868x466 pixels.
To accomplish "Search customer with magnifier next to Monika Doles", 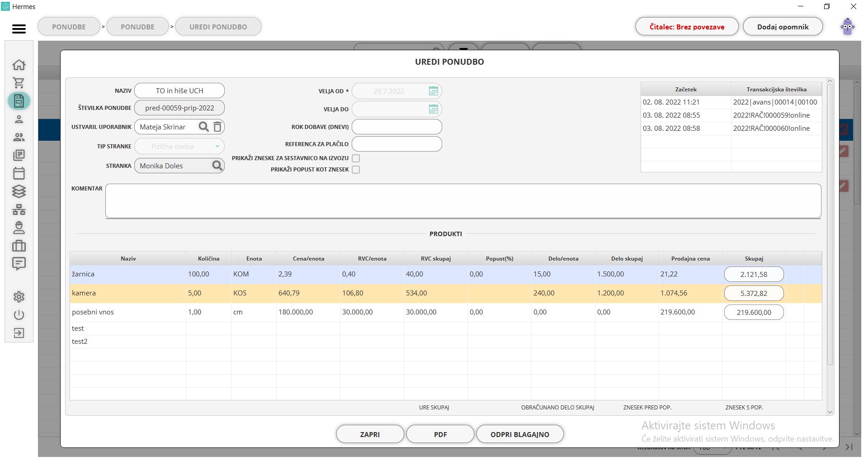I will pos(217,166).
